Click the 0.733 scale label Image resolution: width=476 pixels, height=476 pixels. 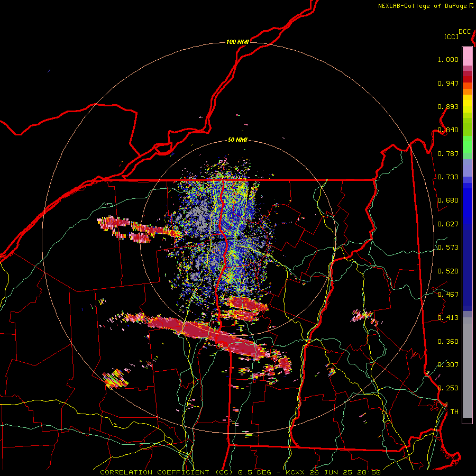[448, 177]
